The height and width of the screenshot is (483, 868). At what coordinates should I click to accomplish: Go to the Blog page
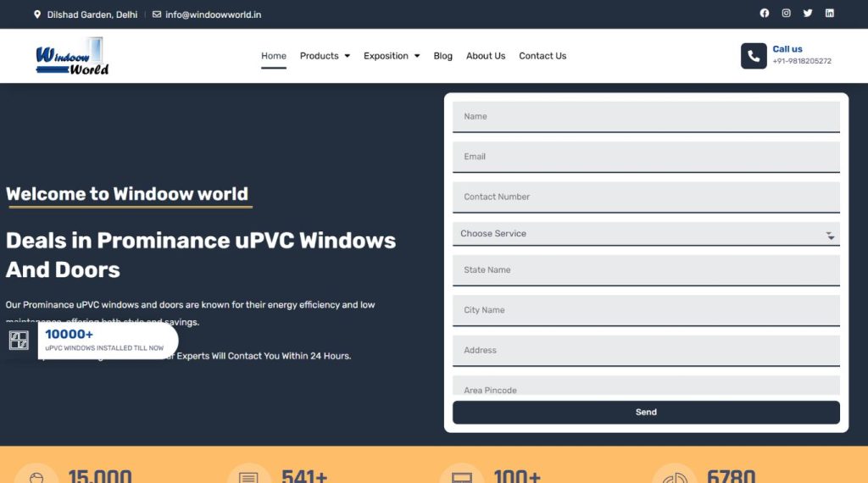coord(442,56)
